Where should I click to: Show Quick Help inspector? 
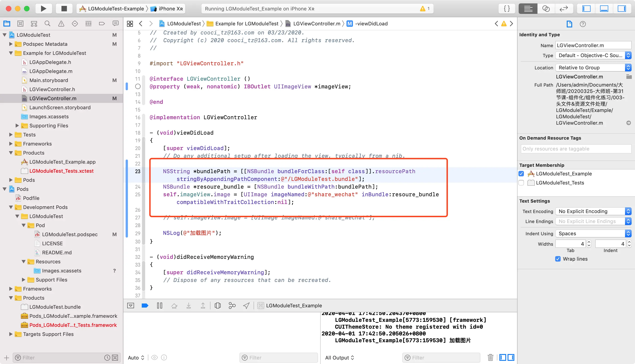coord(583,24)
